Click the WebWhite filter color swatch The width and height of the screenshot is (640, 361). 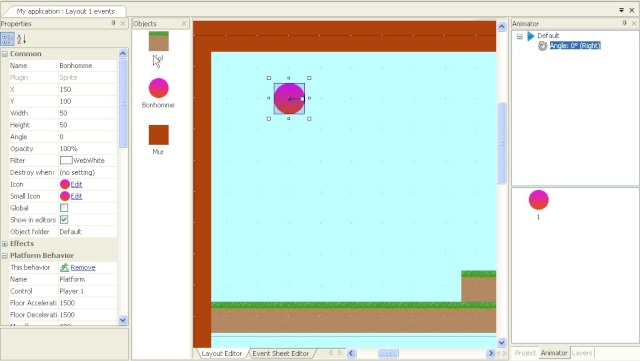[x=66, y=160]
